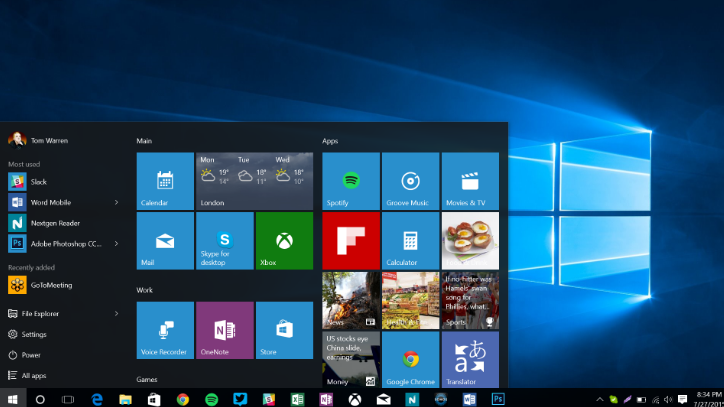The image size is (724, 407).
Task: Open the Store tile
Action: pos(284,330)
